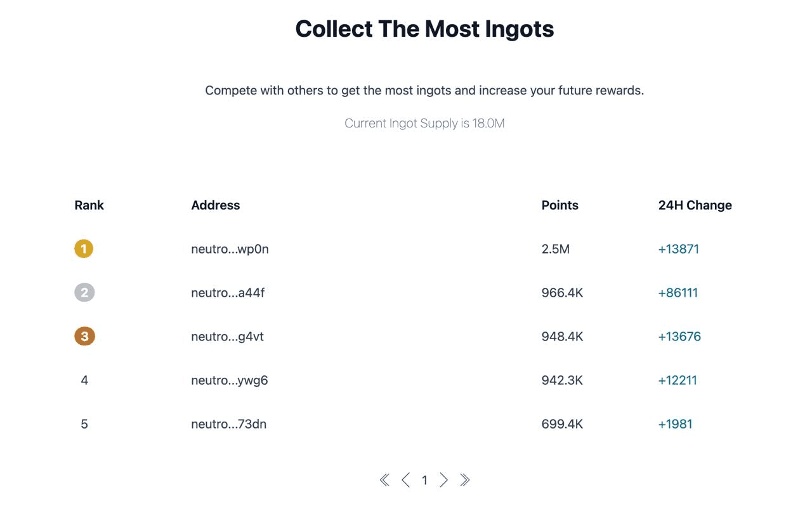This screenshot has width=812, height=523.
Task: Click the bronze rank 3 medal icon
Action: pos(84,336)
